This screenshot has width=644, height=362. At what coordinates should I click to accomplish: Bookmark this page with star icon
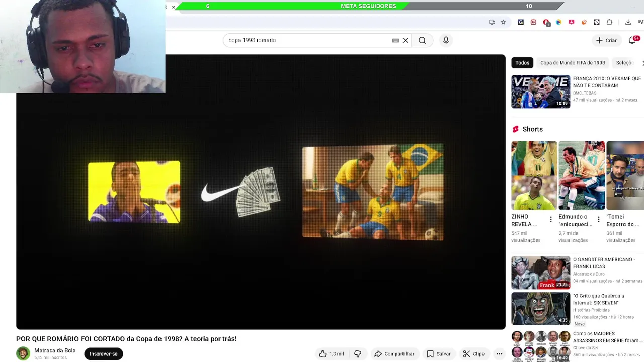pos(503,22)
